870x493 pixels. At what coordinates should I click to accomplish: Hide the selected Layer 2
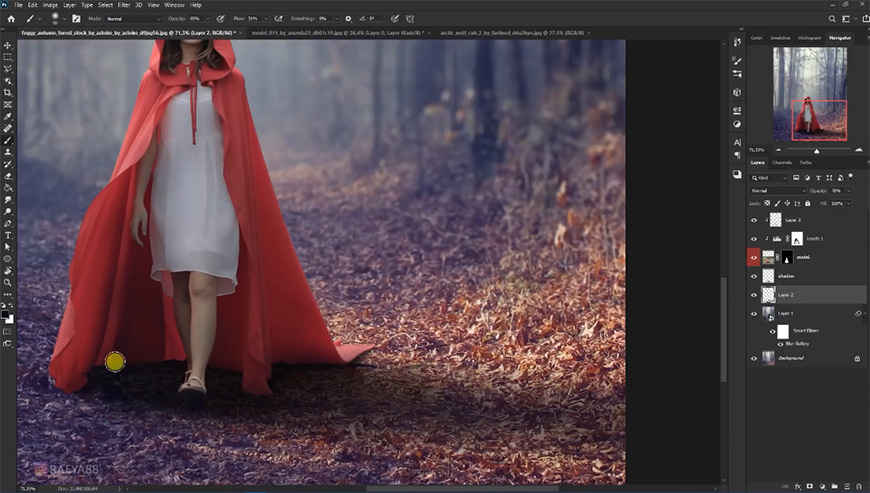753,295
